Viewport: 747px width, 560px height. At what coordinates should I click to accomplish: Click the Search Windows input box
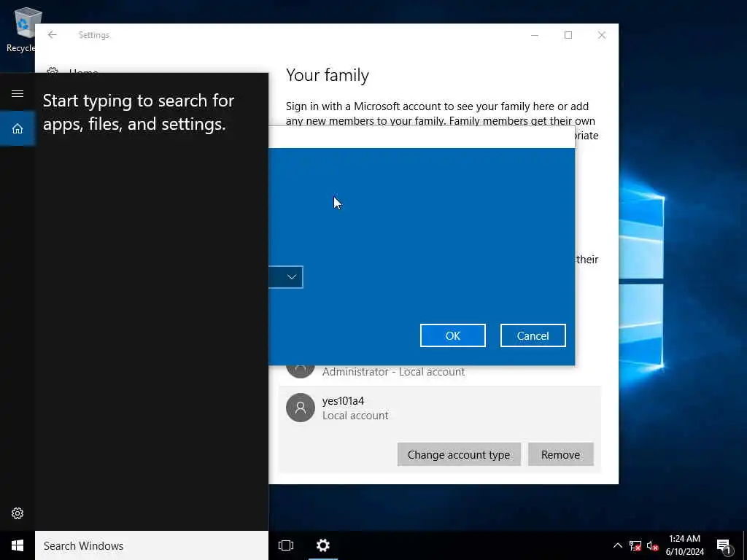(152, 545)
